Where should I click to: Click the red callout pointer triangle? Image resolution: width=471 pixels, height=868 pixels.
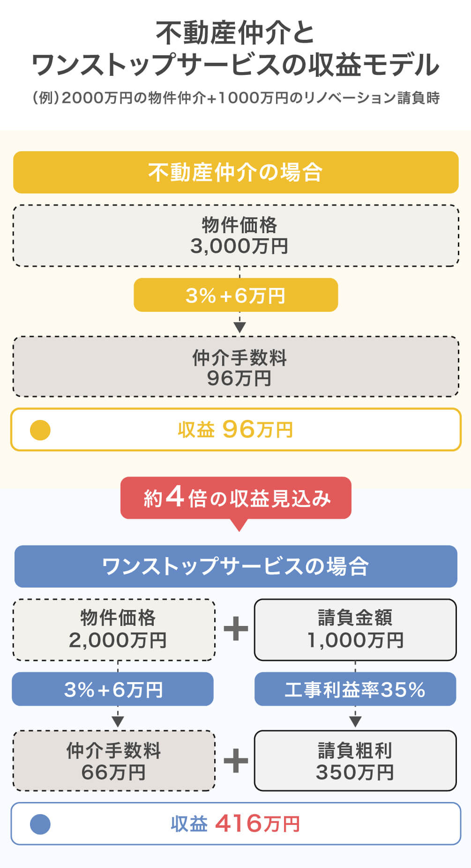click(239, 525)
